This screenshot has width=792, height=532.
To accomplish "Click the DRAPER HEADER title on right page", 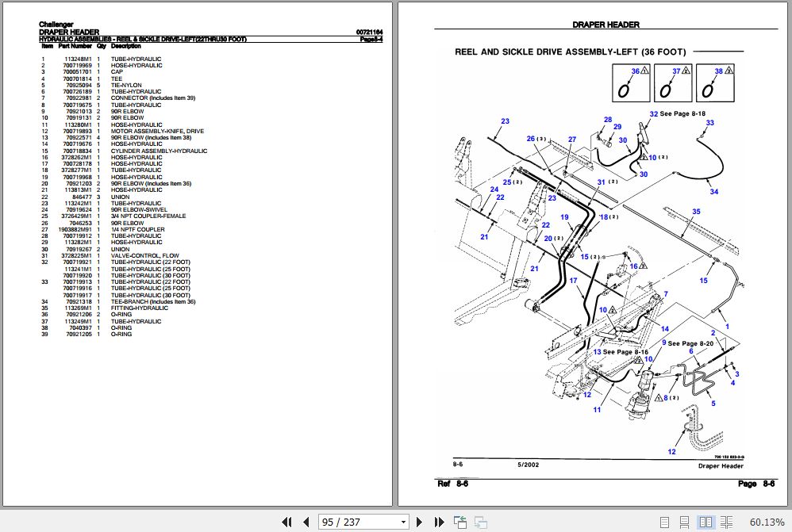I will coord(606,25).
